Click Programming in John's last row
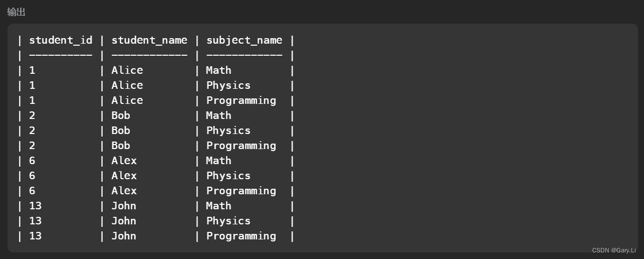The width and height of the screenshot is (644, 259). 241,236
